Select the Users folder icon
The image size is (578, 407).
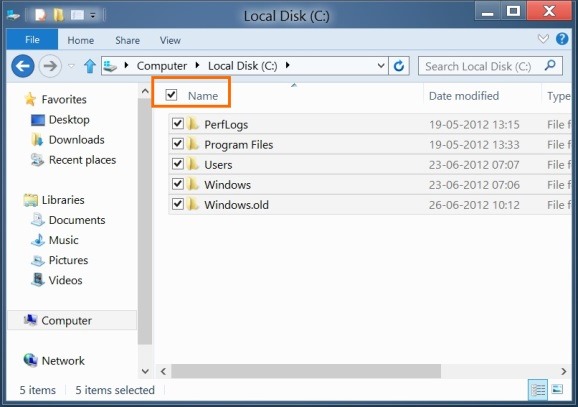point(193,164)
